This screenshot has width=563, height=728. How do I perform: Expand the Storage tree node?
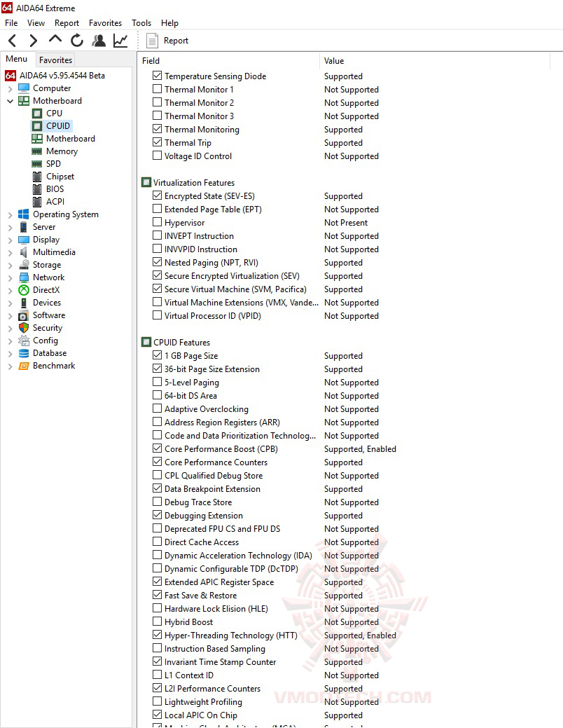pos(11,265)
